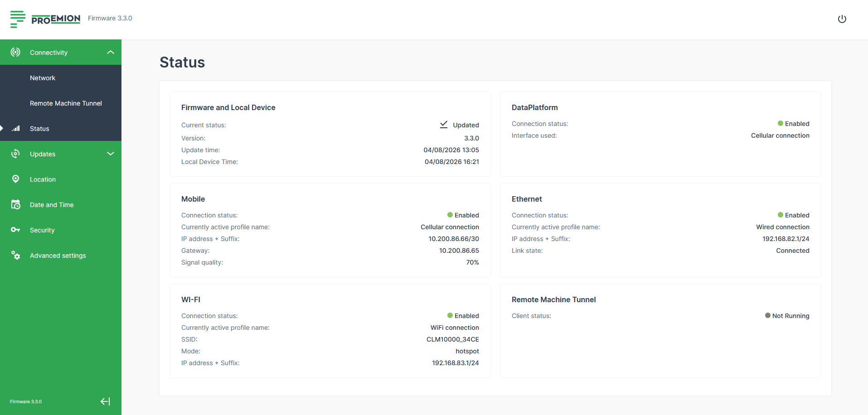Screen dimensions: 868x415
Task: Click the Updated checkmark status icon
Action: 444,125
